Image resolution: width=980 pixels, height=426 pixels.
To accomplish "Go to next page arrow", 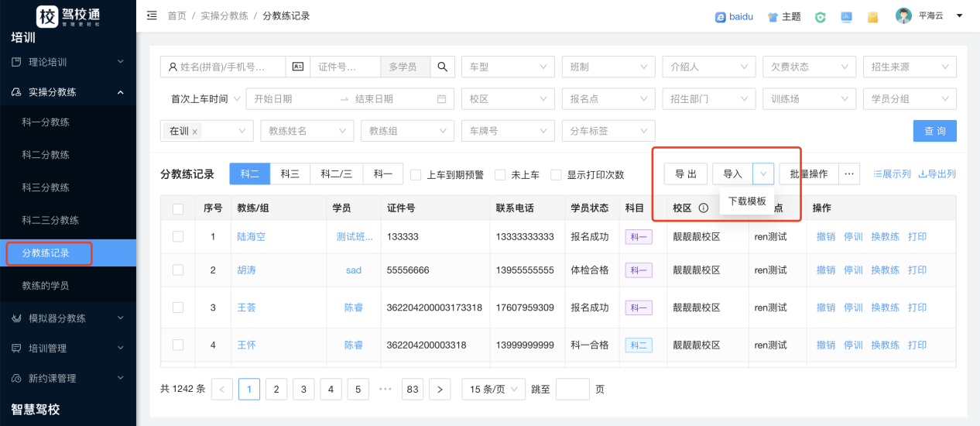I will pyautogui.click(x=440, y=390).
